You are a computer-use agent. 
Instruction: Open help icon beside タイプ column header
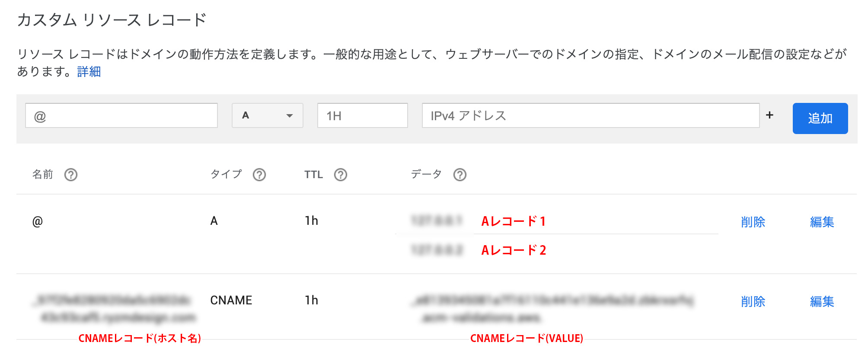pyautogui.click(x=259, y=175)
